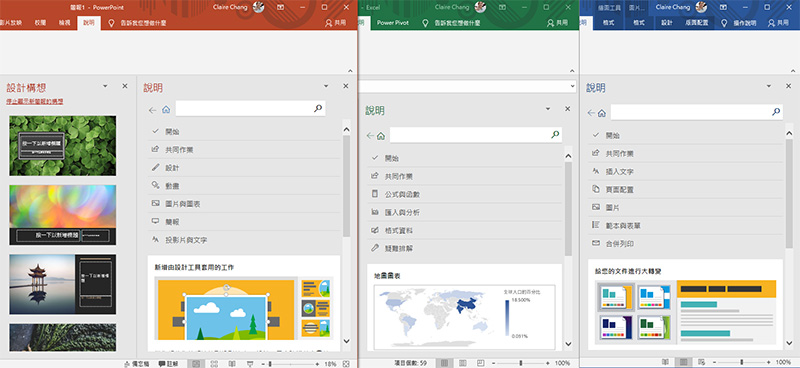Open 合併列印 topic in Word help
Screen dimensions: 800x368
tap(685, 244)
